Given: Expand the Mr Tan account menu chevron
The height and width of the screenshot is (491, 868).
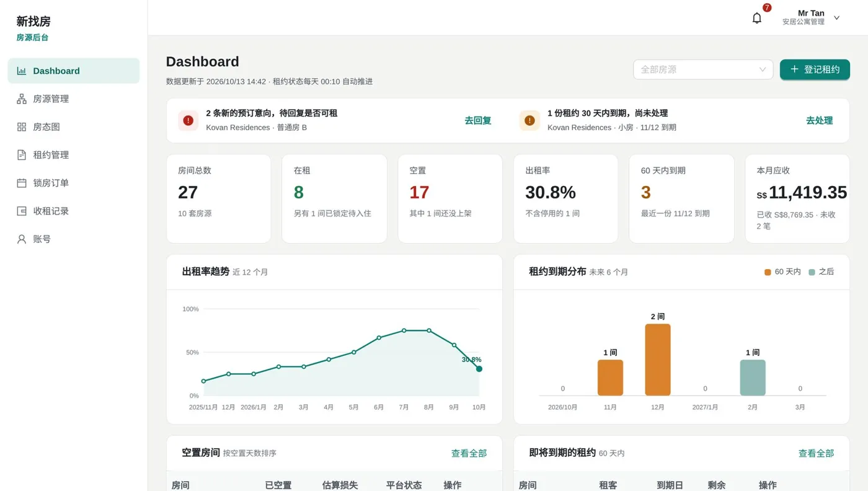Looking at the screenshot, I should (836, 18).
